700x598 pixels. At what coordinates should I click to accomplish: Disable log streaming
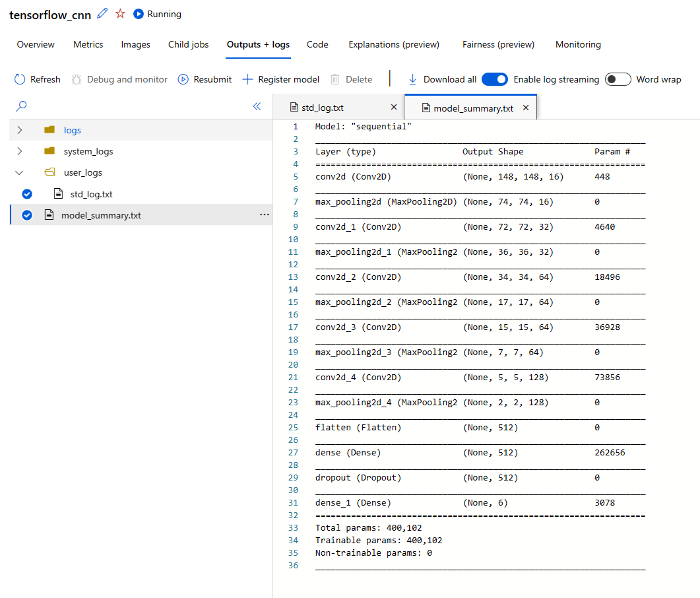pos(495,79)
